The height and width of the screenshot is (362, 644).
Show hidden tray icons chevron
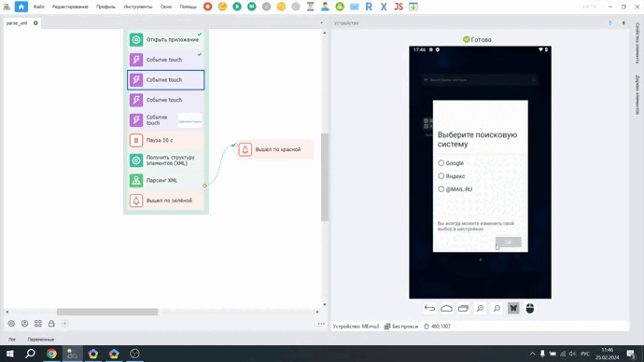(x=532, y=354)
